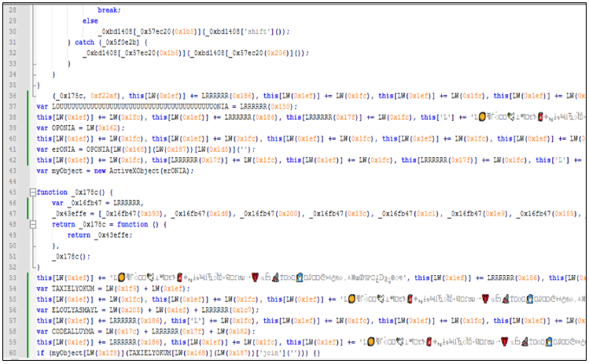Click the 'shift' string literal on line 30
The width and height of the screenshot is (589, 364).
[259, 31]
